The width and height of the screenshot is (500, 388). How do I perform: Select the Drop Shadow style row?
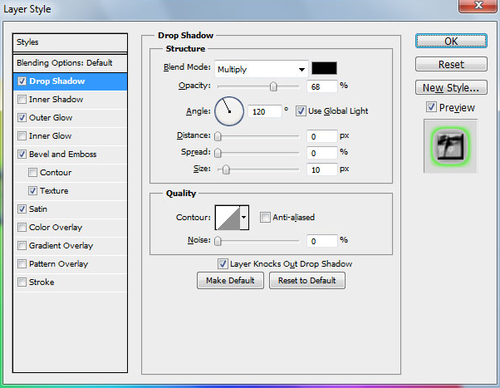click(70, 81)
